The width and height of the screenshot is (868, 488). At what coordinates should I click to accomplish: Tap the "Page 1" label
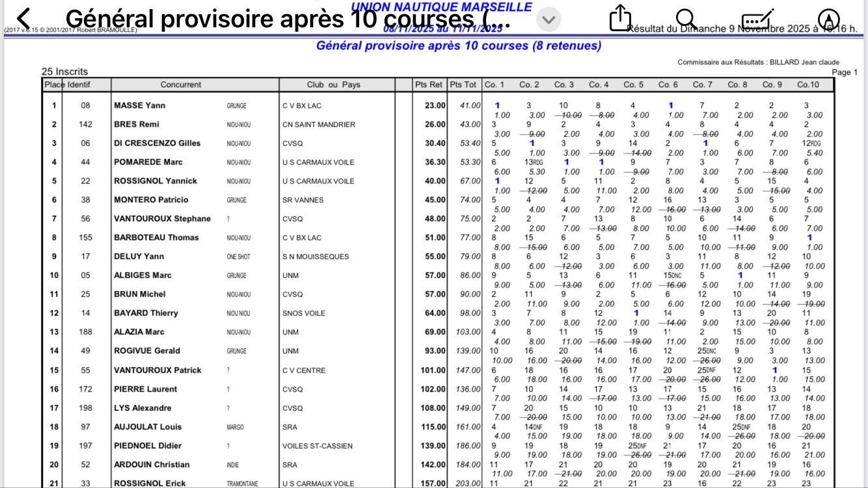click(845, 72)
